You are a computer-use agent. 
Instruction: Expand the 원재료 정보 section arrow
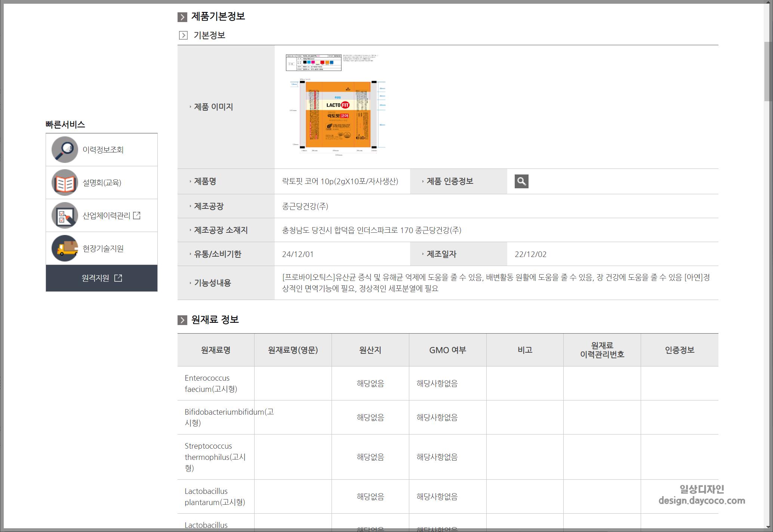click(x=182, y=320)
